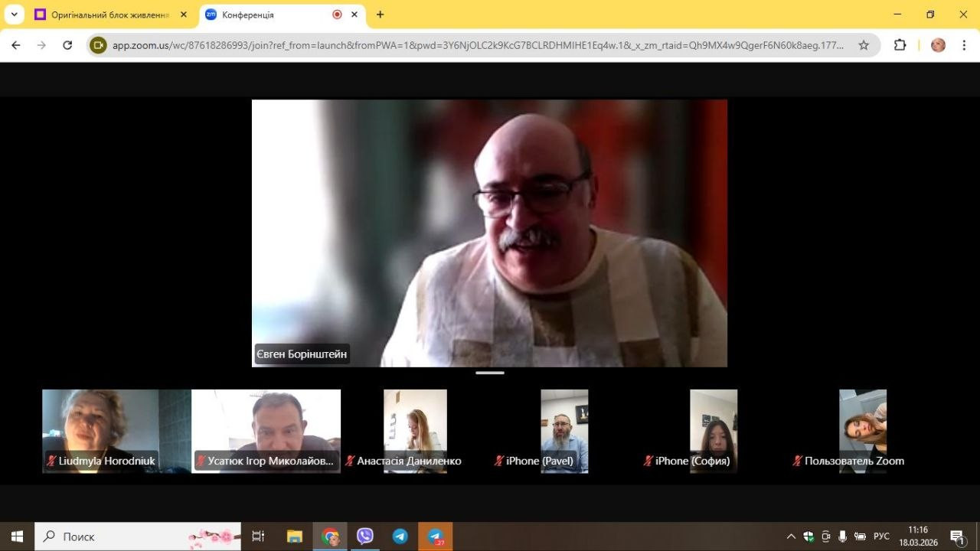Click the Chrome profile avatar
The image size is (980, 551).
(x=938, y=45)
